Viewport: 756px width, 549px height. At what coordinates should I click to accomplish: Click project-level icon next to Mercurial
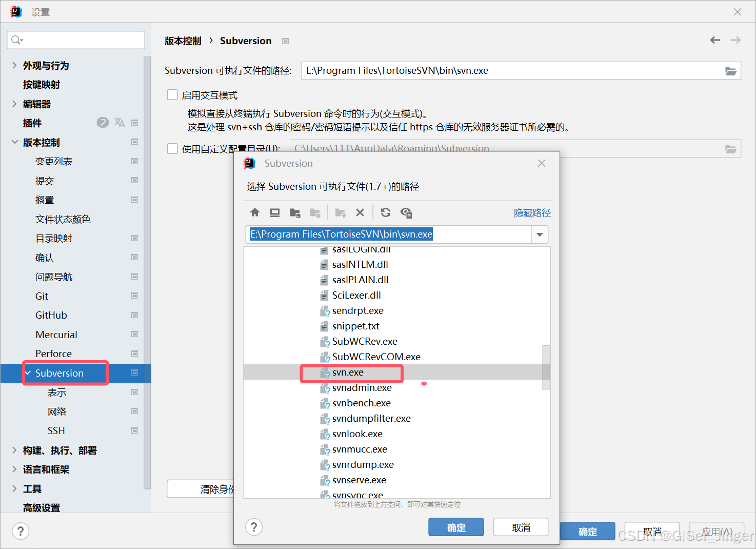tap(134, 335)
